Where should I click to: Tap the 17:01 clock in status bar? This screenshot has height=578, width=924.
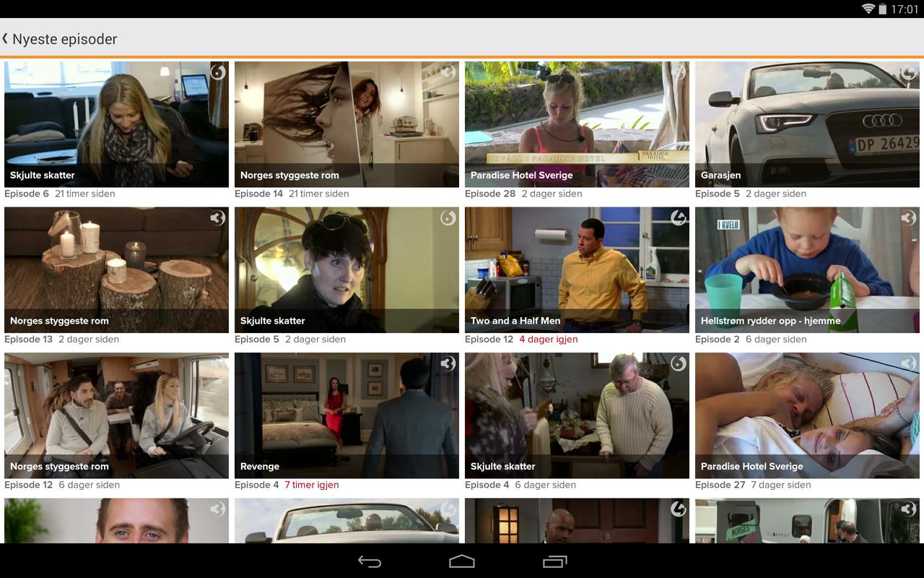905,9
